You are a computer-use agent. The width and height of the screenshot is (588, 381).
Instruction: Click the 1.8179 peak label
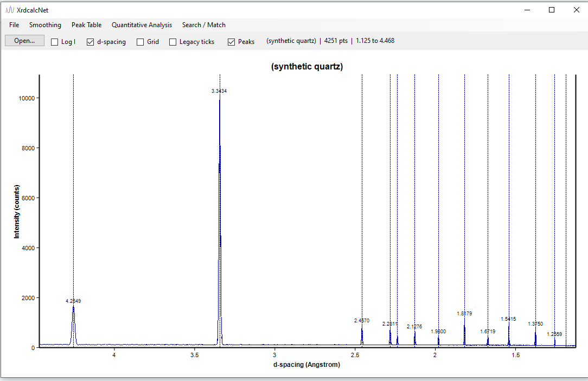464,314
